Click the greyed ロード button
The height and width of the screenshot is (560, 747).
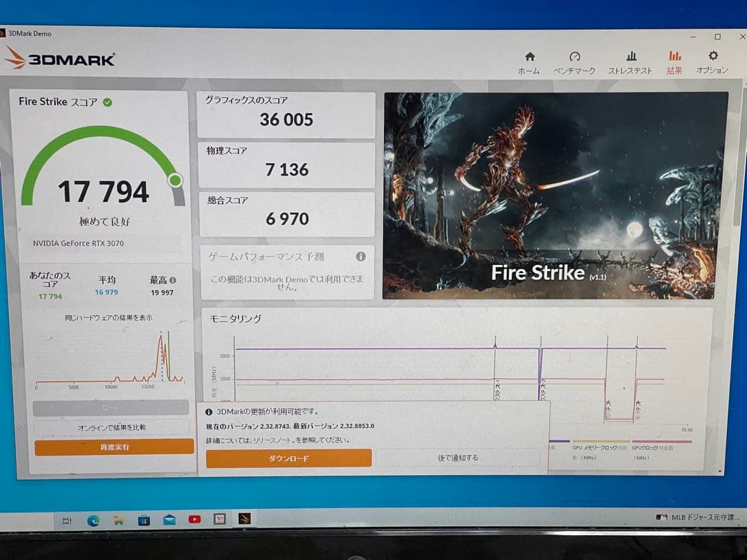click(111, 408)
